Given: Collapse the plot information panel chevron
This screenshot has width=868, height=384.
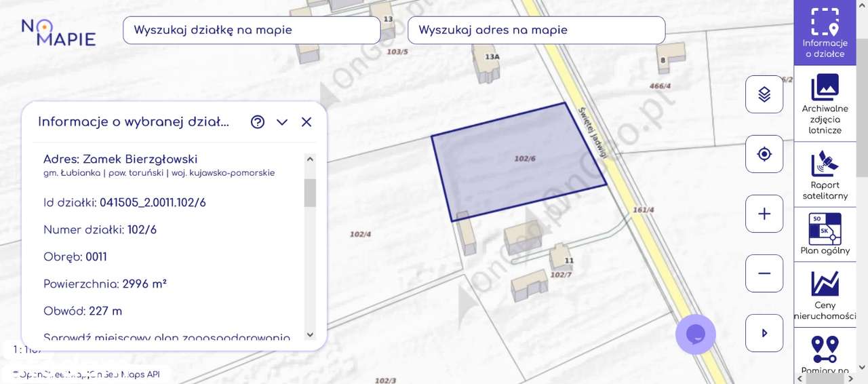Looking at the screenshot, I should [x=282, y=122].
